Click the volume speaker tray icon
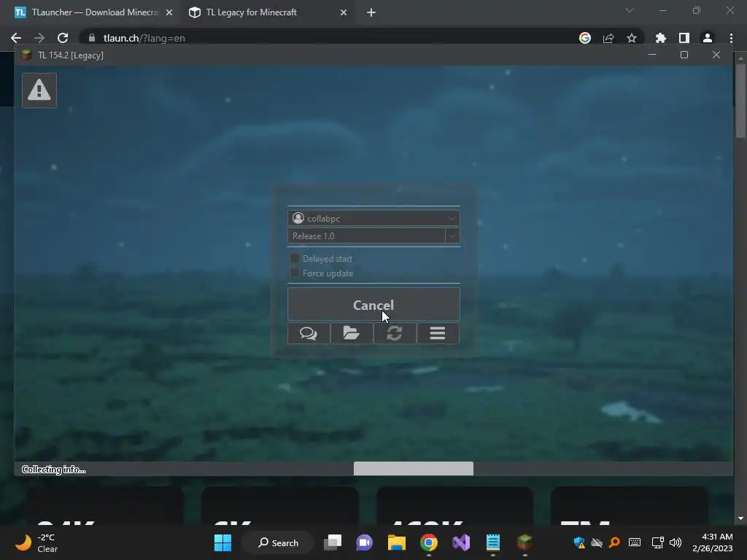Image resolution: width=747 pixels, height=560 pixels. click(676, 542)
